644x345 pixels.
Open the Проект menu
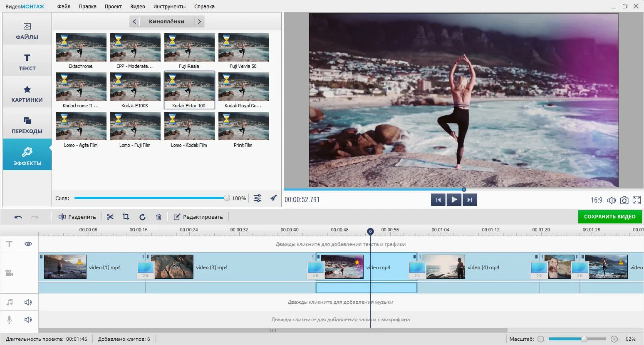(113, 6)
